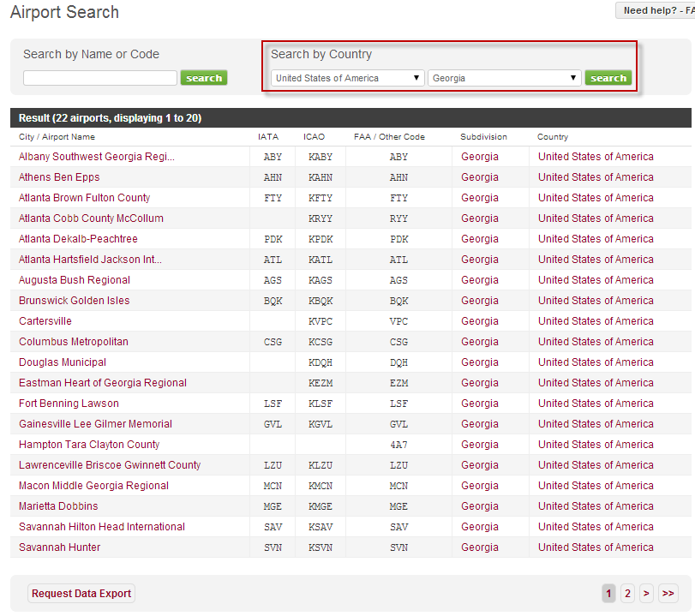The image size is (695, 616).
Task: Click the next page arrow button
Action: (646, 594)
